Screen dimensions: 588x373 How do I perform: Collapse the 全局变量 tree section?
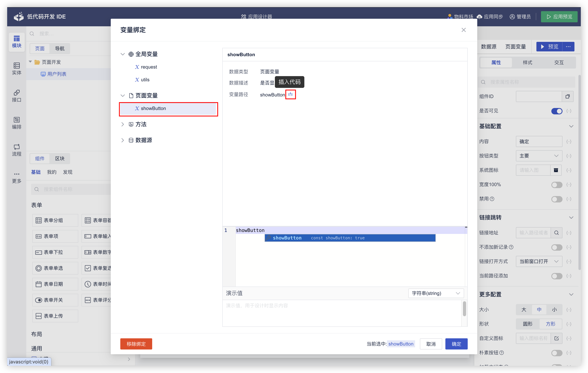[122, 54]
